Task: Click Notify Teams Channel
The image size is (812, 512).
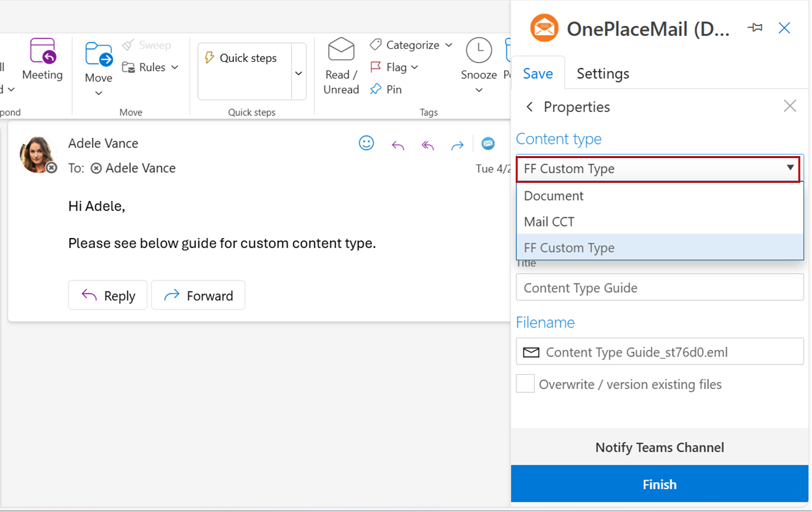Action: click(x=659, y=448)
